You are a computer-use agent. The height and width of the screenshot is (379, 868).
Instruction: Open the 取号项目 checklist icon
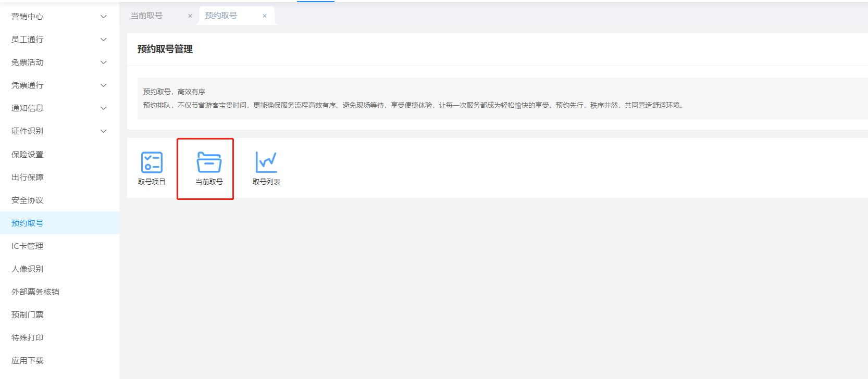coord(152,163)
